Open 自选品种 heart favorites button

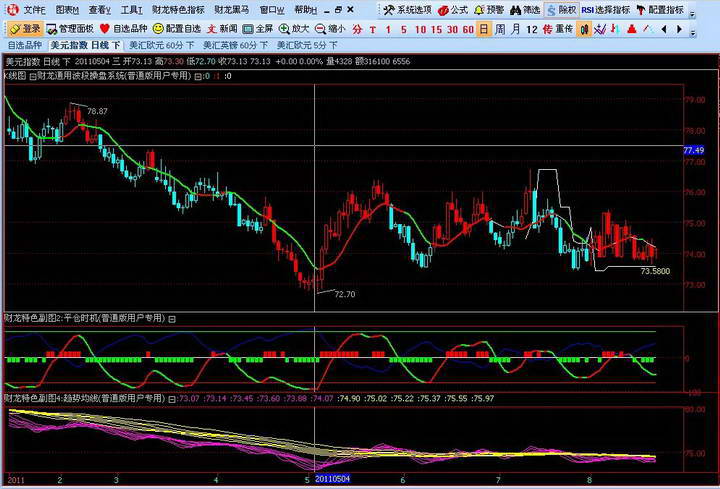[x=123, y=29]
